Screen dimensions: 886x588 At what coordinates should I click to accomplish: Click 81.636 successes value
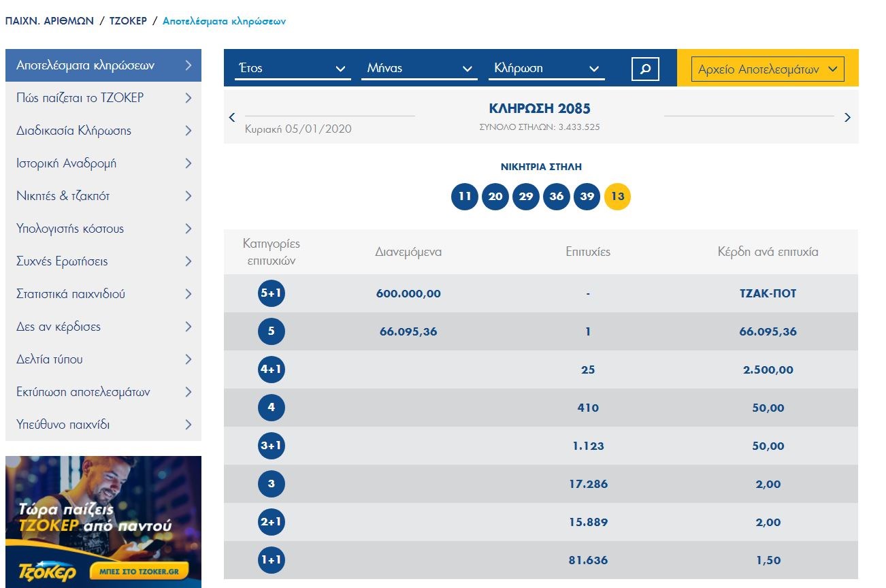click(588, 561)
